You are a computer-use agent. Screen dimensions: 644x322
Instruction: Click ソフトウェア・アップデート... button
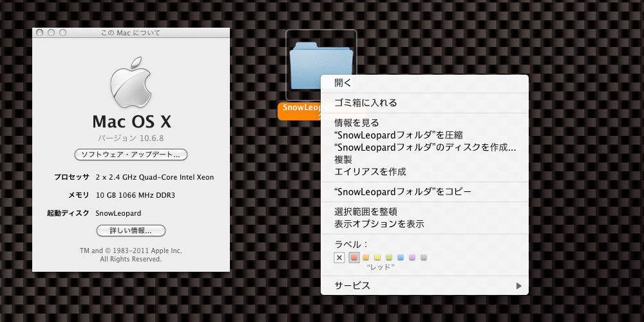[x=131, y=155]
